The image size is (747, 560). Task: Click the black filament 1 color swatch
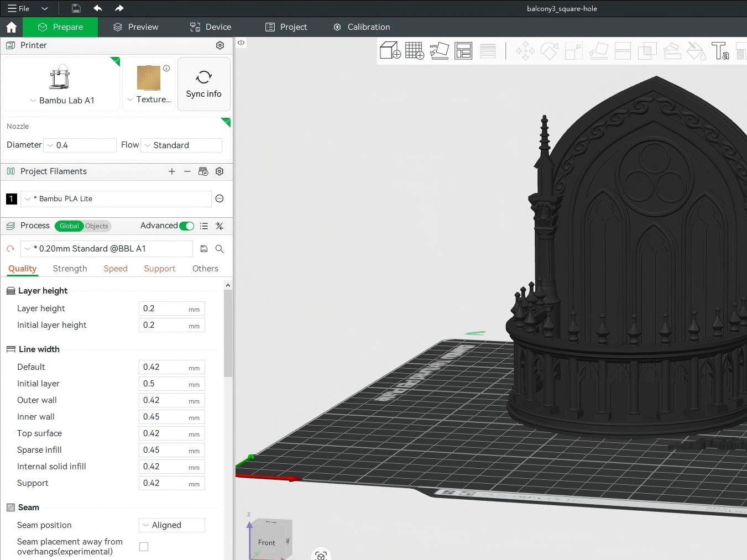click(11, 199)
